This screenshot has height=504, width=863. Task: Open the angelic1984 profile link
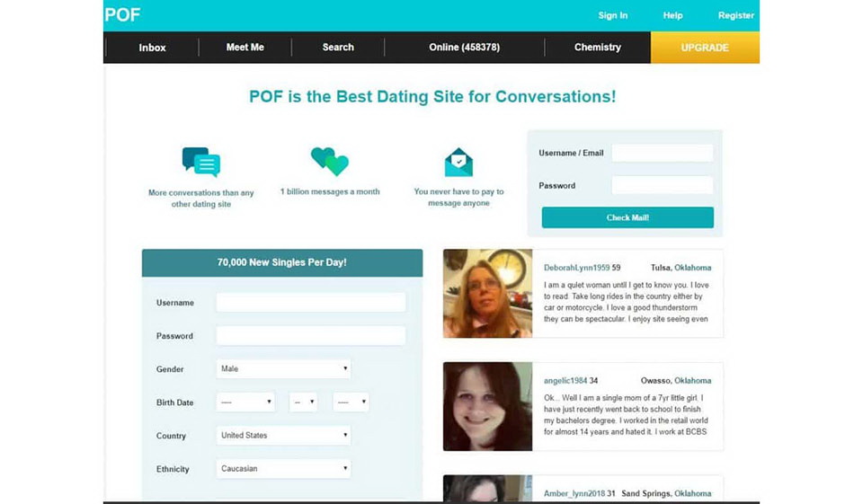point(565,381)
